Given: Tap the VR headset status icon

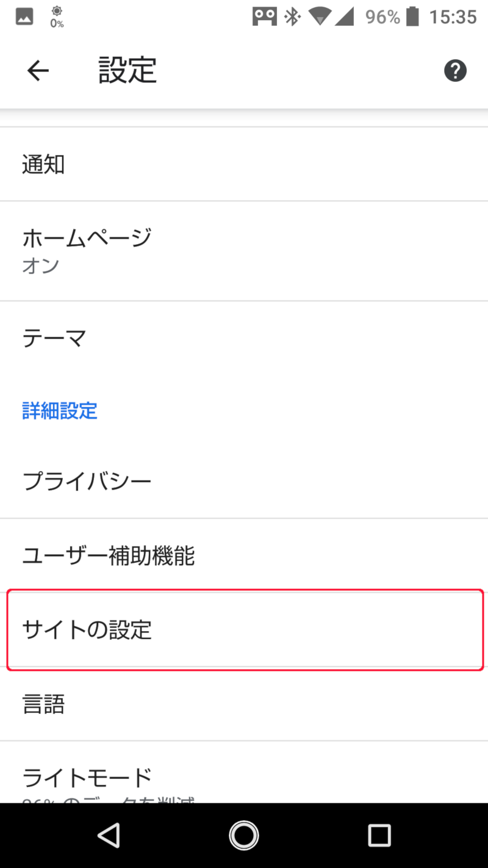Looking at the screenshot, I should click(x=264, y=16).
